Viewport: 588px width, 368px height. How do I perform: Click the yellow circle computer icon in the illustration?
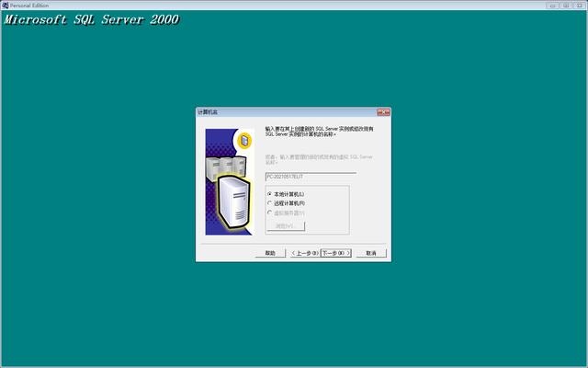click(244, 141)
